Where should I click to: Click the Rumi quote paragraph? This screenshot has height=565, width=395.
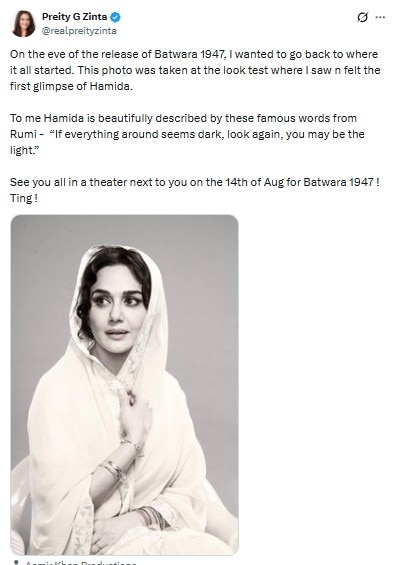click(x=187, y=134)
